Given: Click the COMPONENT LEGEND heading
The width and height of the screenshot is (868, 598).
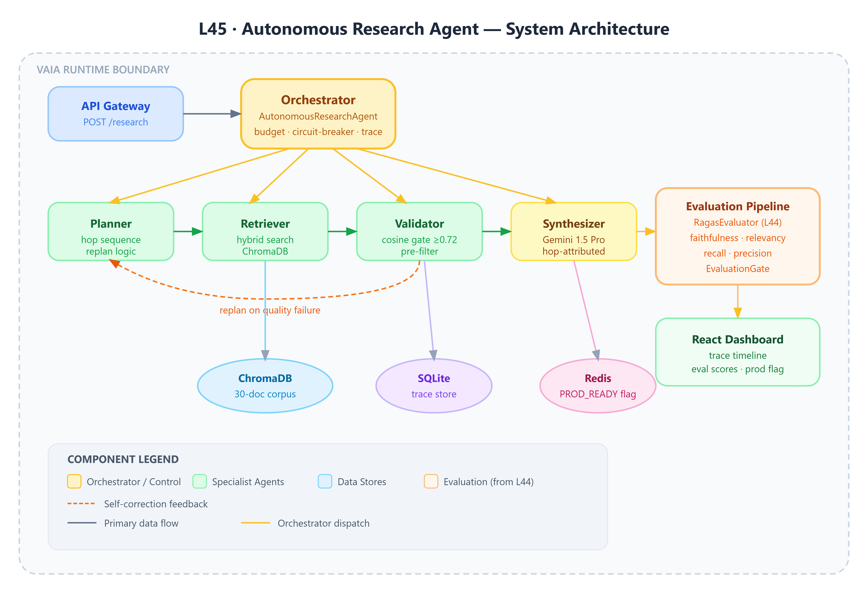Looking at the screenshot, I should (x=123, y=459).
